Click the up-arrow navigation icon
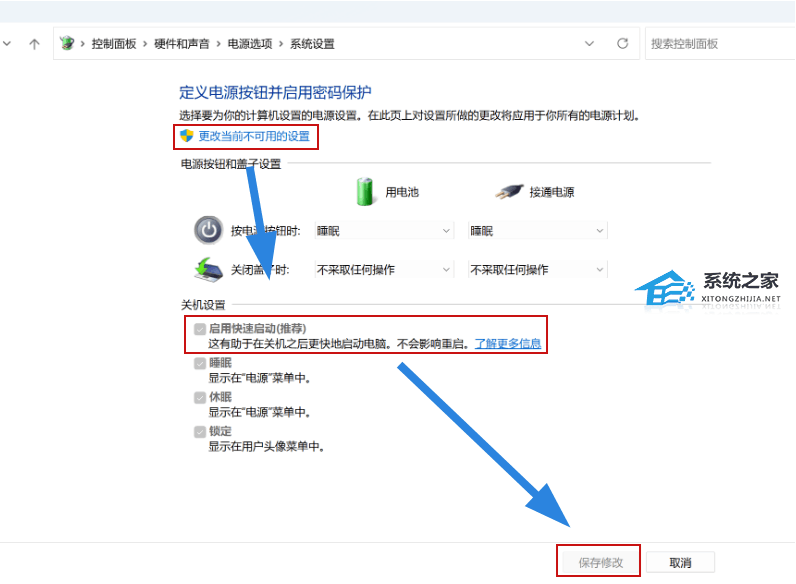Image resolution: width=796 pixels, height=584 pixels. tap(34, 44)
